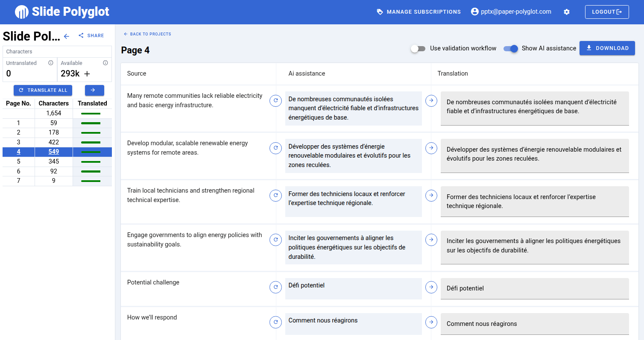
Task: Disable the Show AI assistance toggle
Action: click(x=511, y=48)
